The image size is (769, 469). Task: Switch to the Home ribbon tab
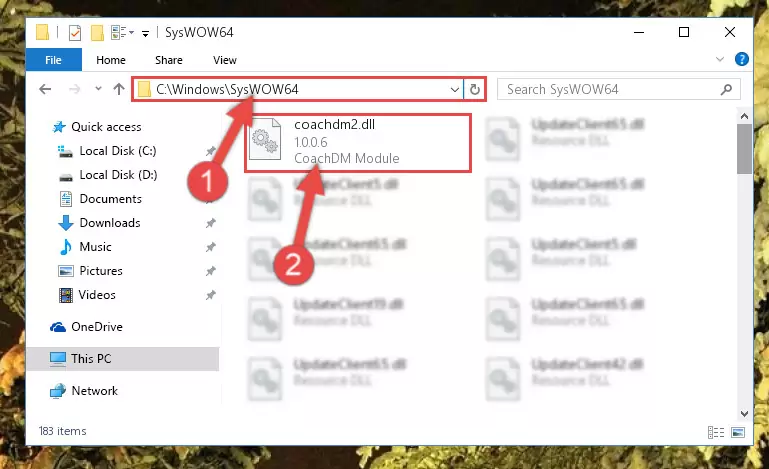pos(111,60)
